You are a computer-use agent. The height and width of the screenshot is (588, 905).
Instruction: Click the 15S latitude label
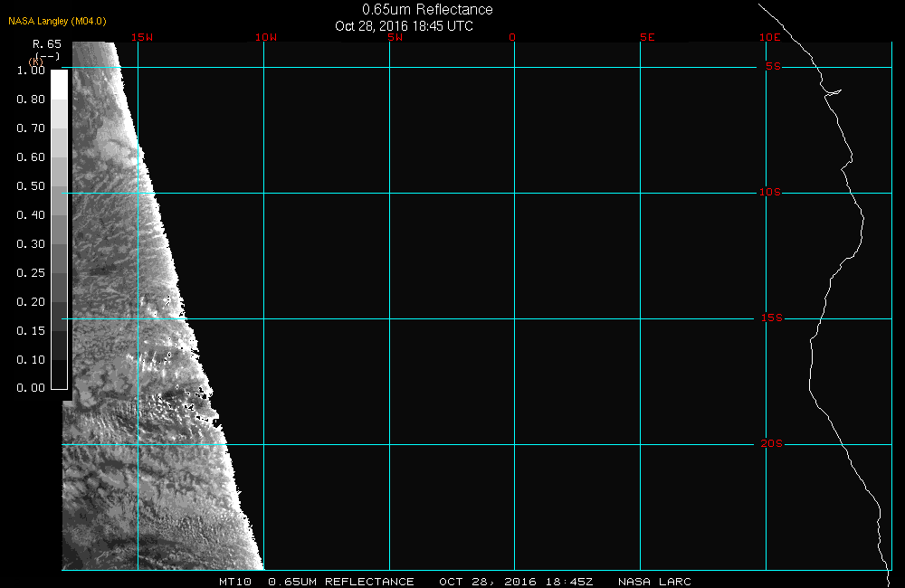point(771,318)
